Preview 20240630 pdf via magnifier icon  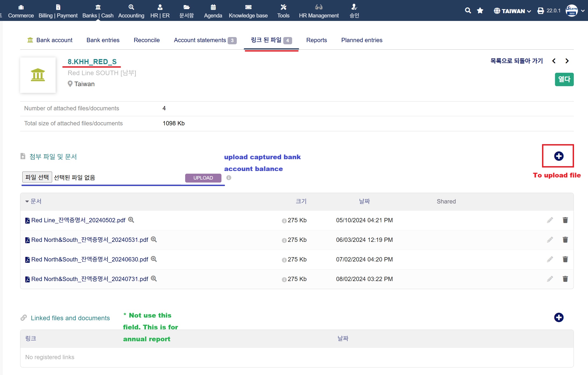tap(154, 259)
